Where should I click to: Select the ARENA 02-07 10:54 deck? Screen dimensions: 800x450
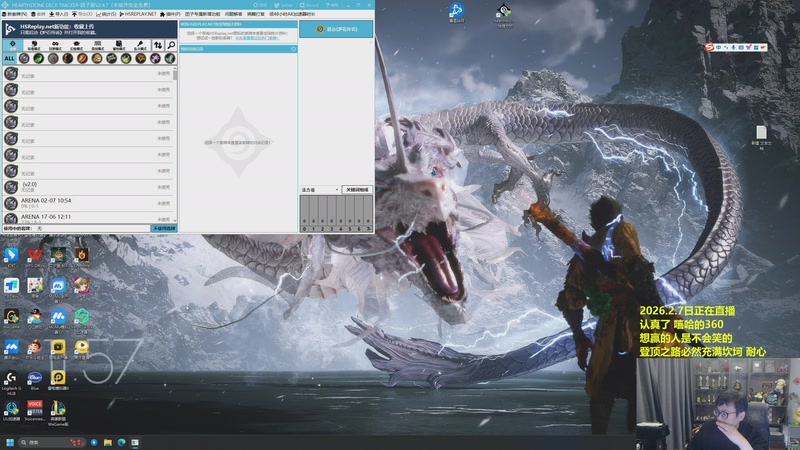[89, 203]
